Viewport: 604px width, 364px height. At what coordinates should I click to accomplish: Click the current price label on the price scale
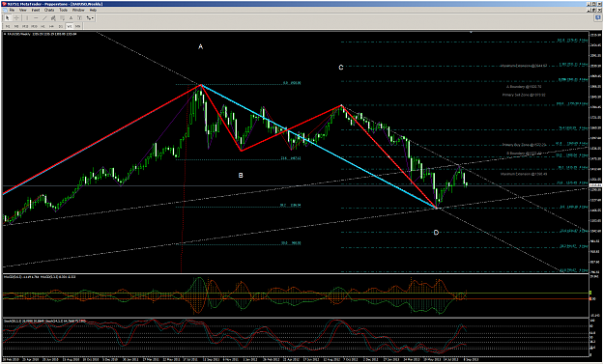point(595,185)
